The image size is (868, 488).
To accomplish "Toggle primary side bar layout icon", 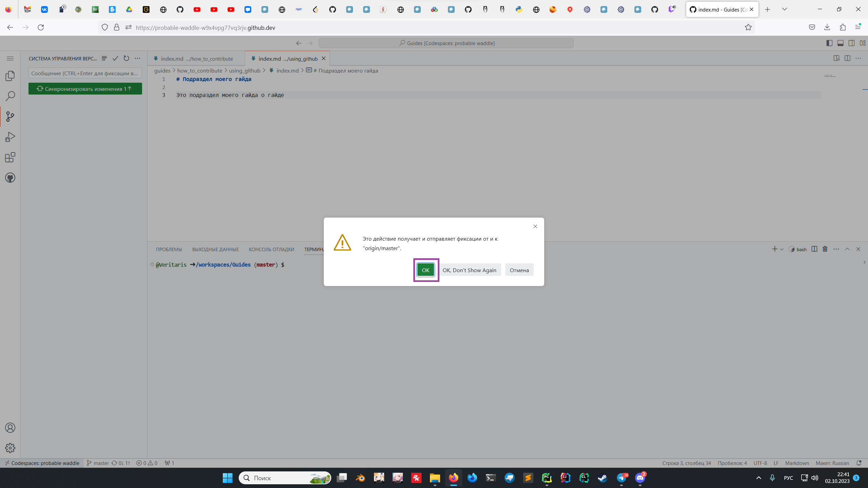I will click(829, 43).
